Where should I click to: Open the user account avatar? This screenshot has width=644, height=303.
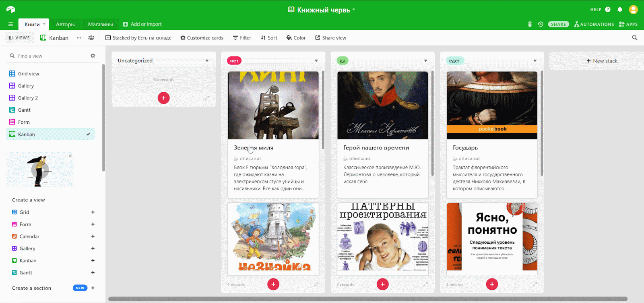click(x=634, y=9)
